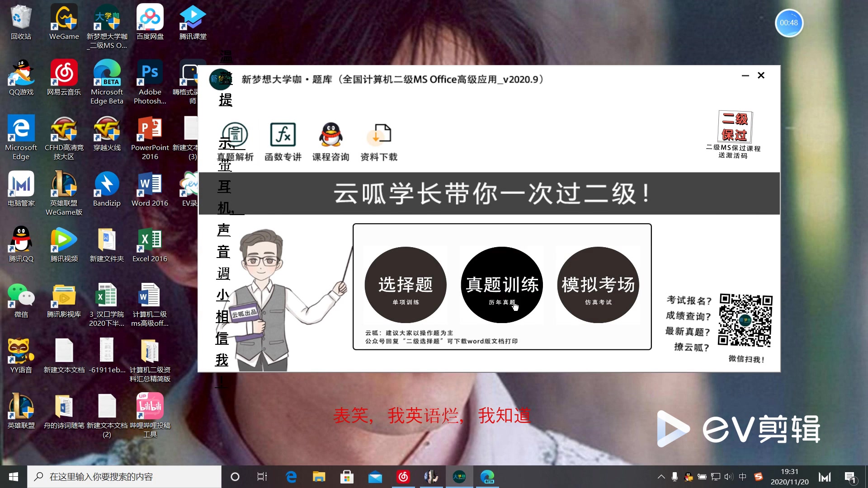The image size is (868, 488).
Task: Switch input language via 中 tray indicator
Action: pyautogui.click(x=743, y=476)
